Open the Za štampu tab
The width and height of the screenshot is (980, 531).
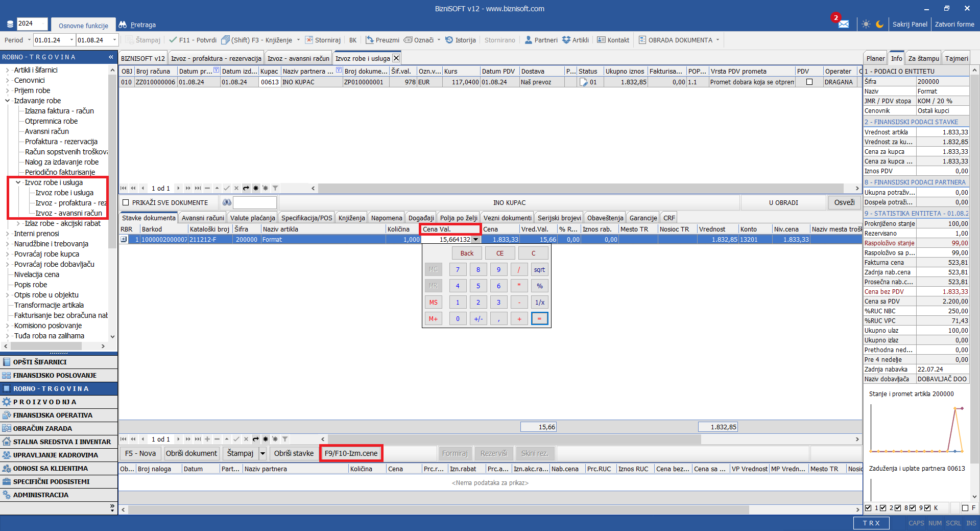(x=923, y=58)
